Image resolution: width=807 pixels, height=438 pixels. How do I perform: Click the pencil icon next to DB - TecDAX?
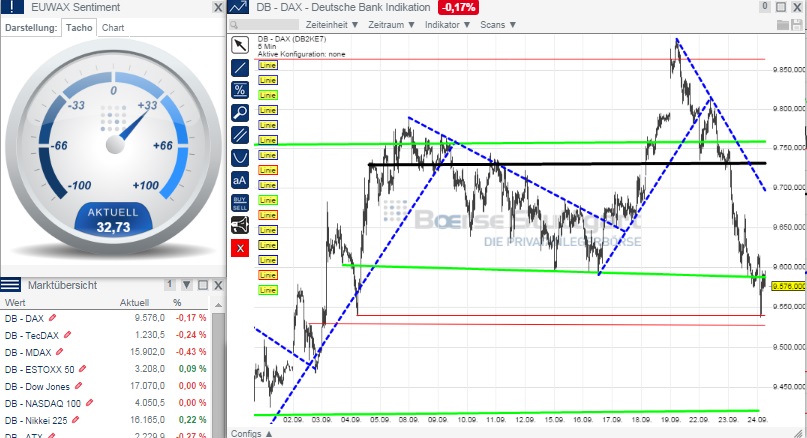click(x=67, y=335)
